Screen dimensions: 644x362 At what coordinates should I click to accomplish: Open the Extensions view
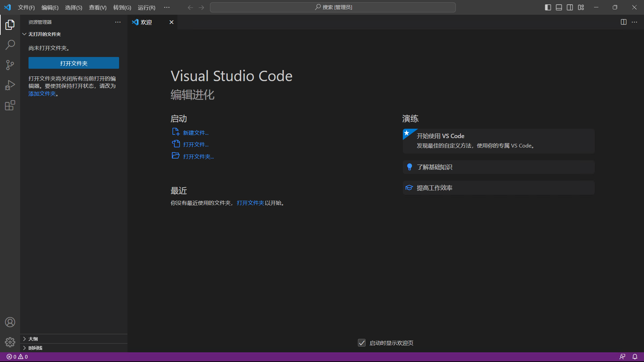tap(10, 106)
